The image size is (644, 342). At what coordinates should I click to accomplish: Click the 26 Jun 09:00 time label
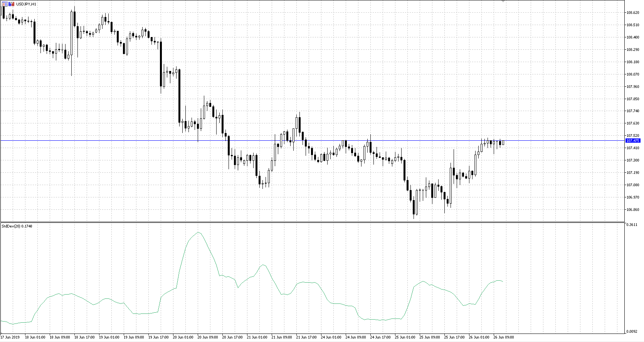(503, 337)
